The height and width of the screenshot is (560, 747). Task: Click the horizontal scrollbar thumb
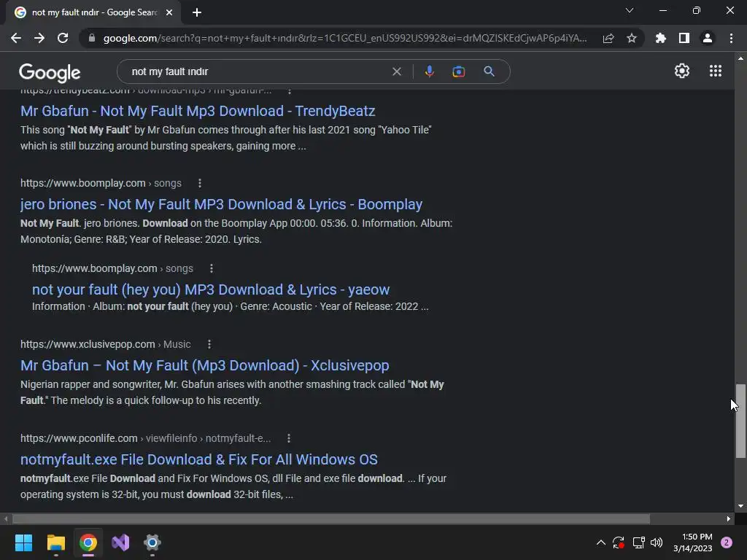point(331,518)
